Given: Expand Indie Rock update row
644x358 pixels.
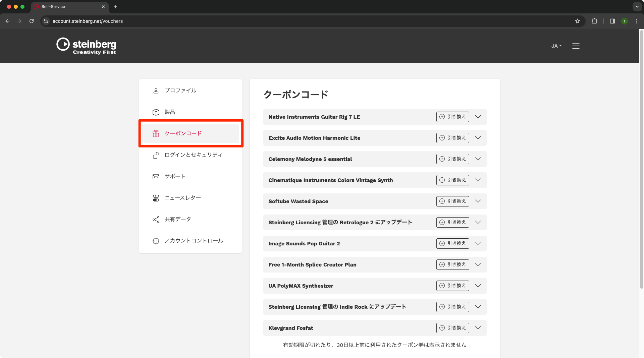Looking at the screenshot, I should 478,307.
